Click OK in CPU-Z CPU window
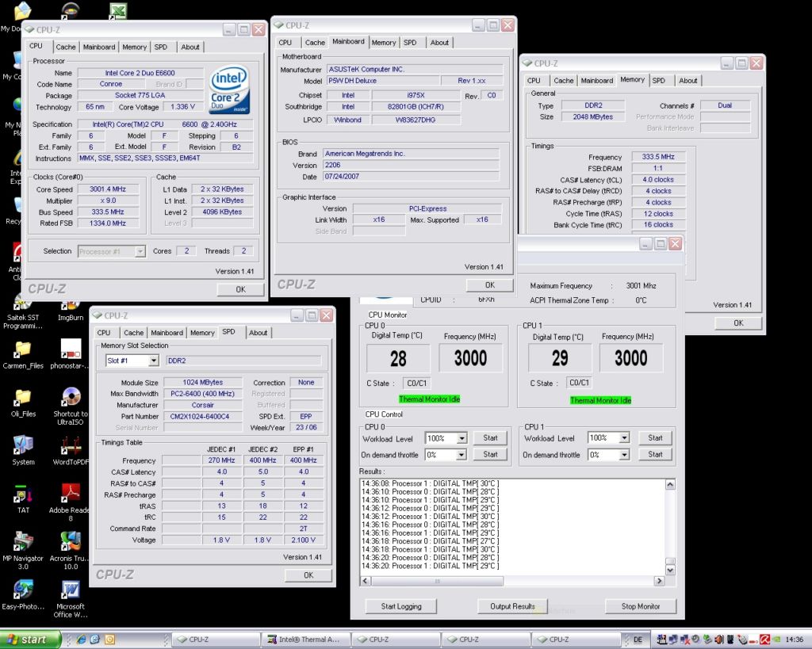The width and height of the screenshot is (812, 649). [241, 289]
